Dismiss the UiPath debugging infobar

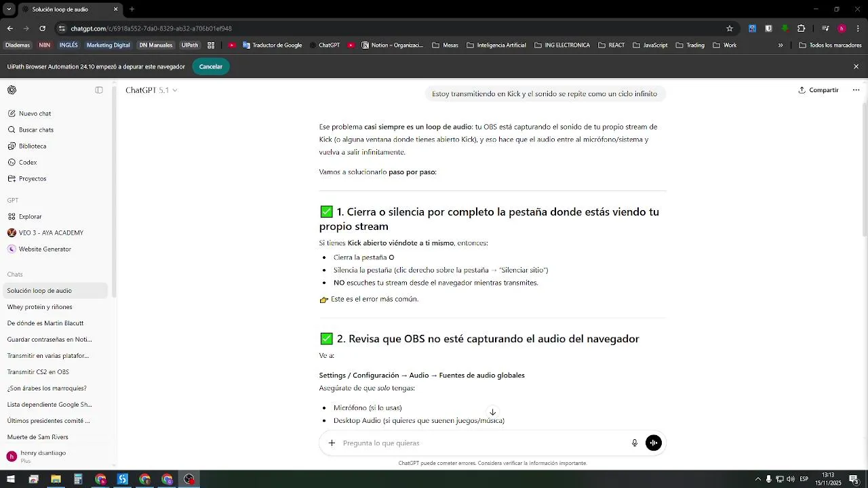pos(856,67)
